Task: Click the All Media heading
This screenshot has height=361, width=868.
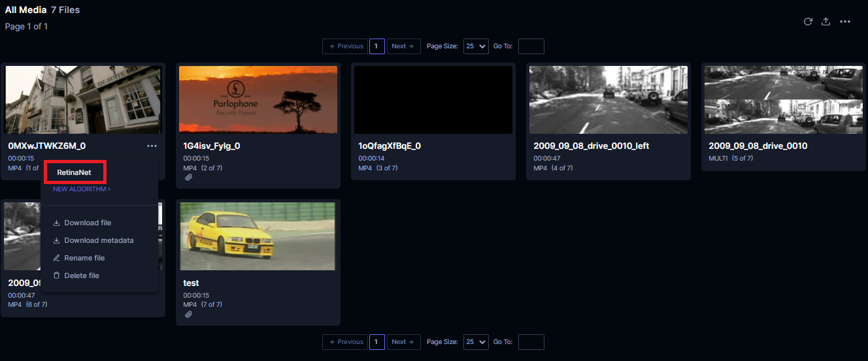Action: click(x=26, y=10)
